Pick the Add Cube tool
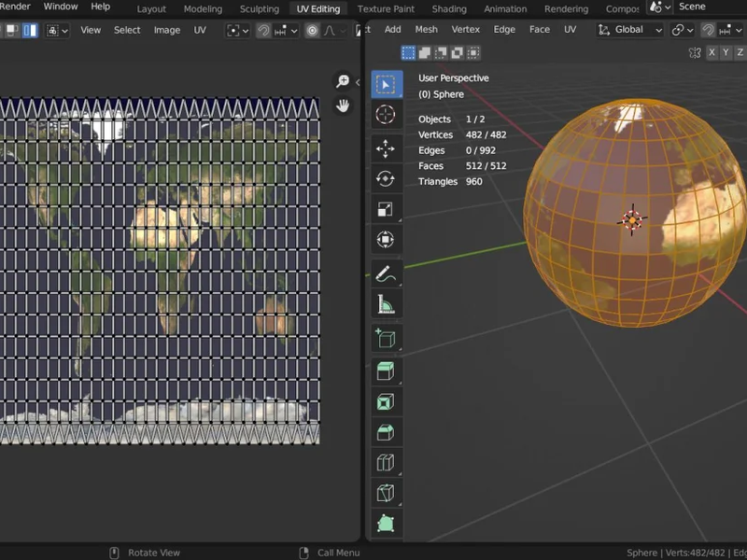The width and height of the screenshot is (747, 560). [386, 339]
